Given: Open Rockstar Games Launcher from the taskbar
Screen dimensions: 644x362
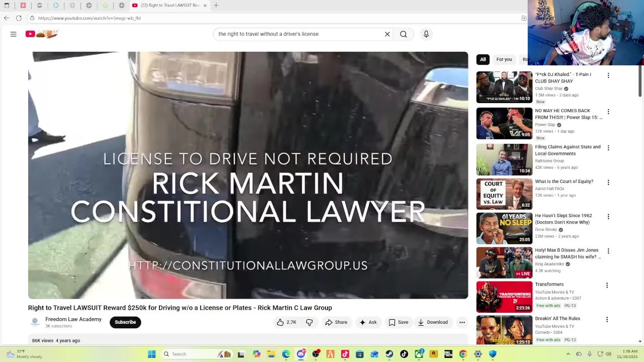Looking at the screenshot, I should (x=434, y=354).
